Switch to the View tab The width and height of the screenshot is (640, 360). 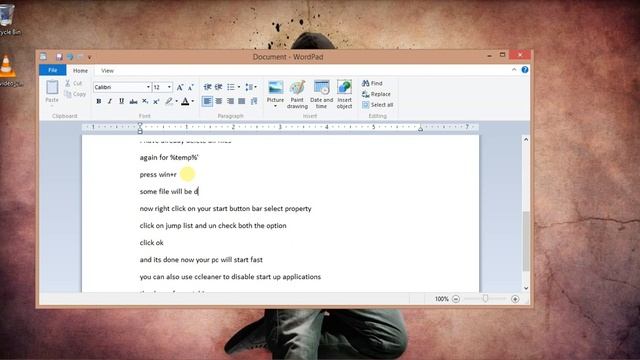point(107,71)
